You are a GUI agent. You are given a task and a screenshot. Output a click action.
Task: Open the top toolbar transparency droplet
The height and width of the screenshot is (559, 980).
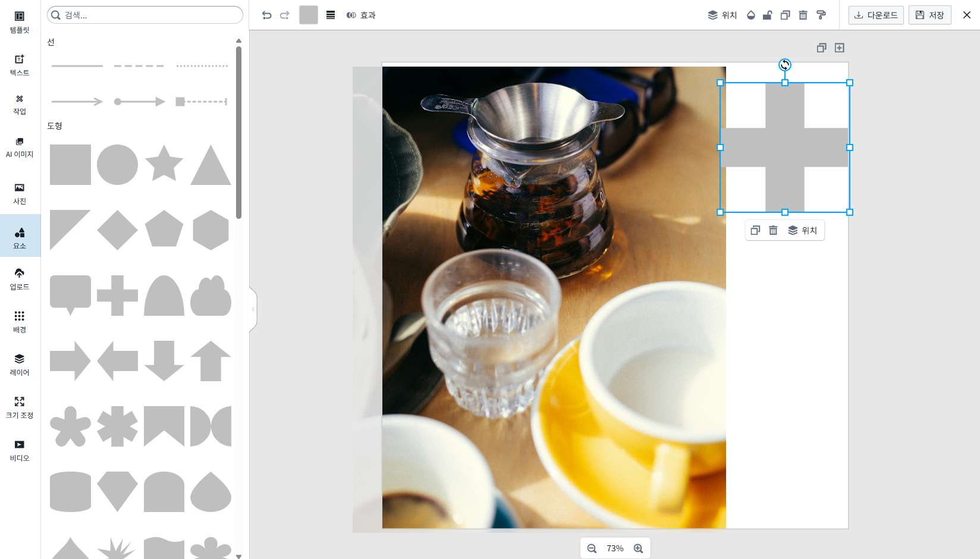click(751, 15)
